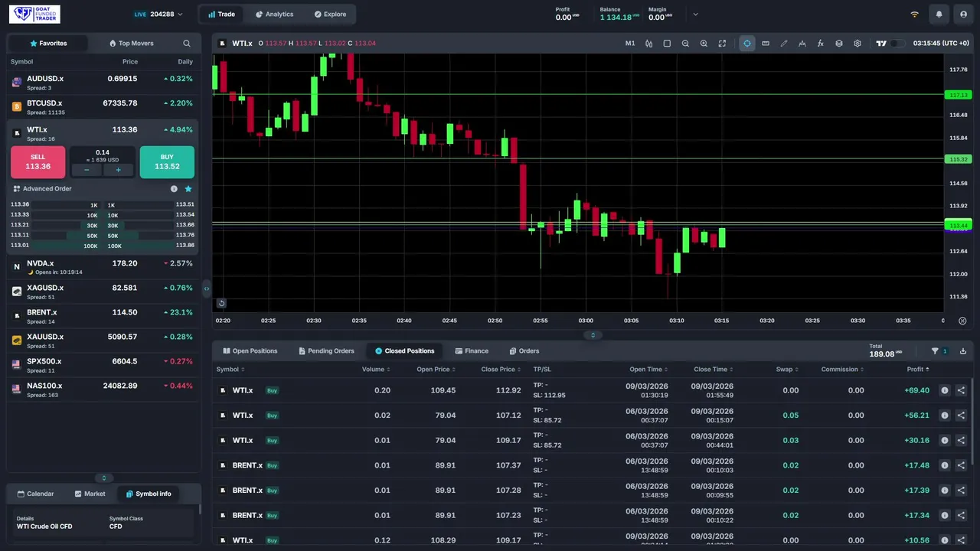Share the +69.40 profit WTI.x trade

[x=962, y=390]
